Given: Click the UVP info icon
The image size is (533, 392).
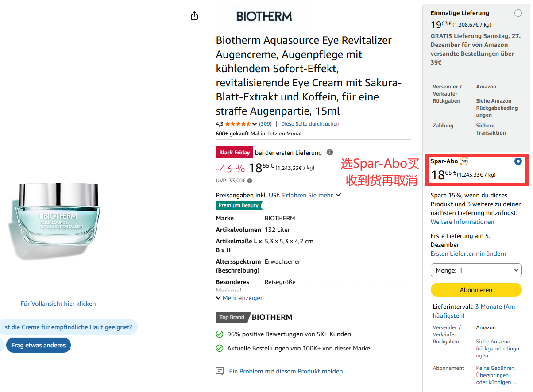Looking at the screenshot, I should (250, 181).
